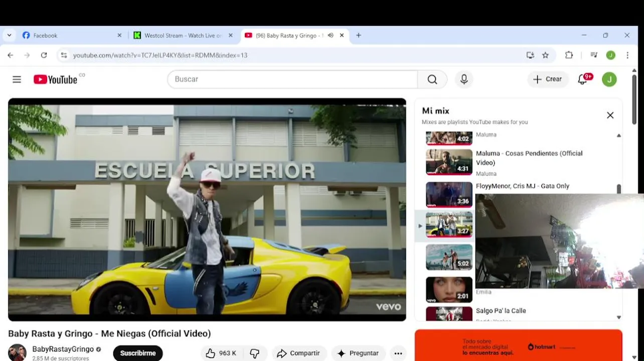
Task: Select the currently playing 3:27 thumbnail
Action: pyautogui.click(x=449, y=225)
